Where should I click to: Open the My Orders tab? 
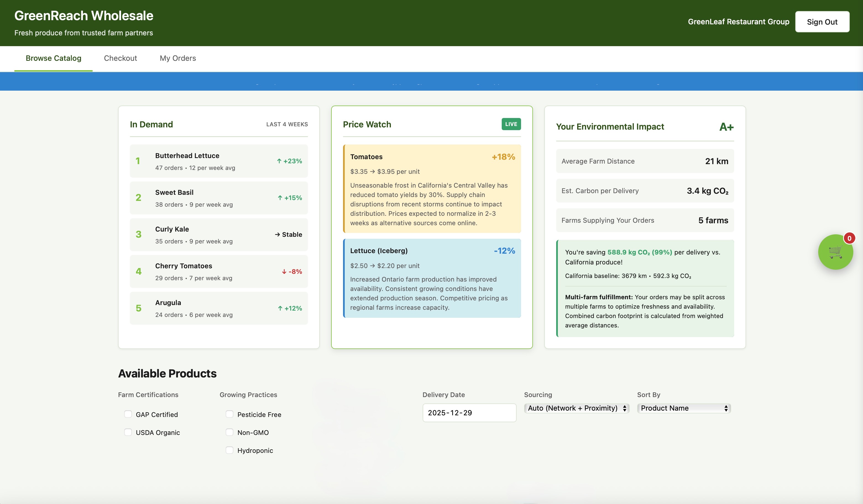tap(178, 58)
